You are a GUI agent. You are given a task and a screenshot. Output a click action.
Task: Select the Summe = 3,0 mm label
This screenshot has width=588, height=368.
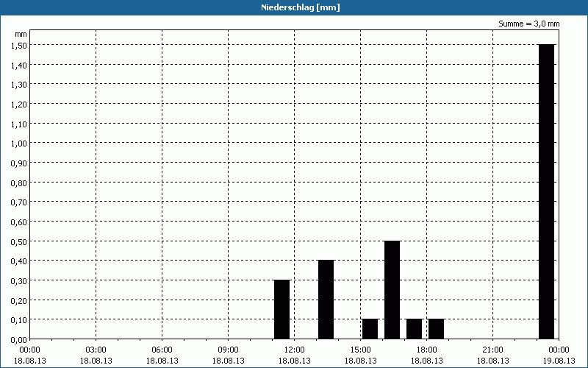point(528,24)
